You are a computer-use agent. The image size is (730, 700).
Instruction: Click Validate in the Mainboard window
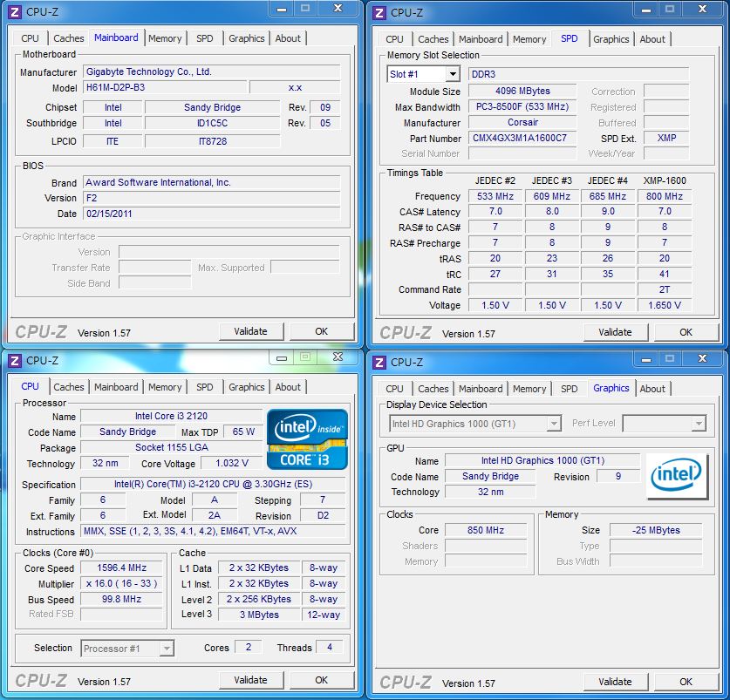coord(250,331)
